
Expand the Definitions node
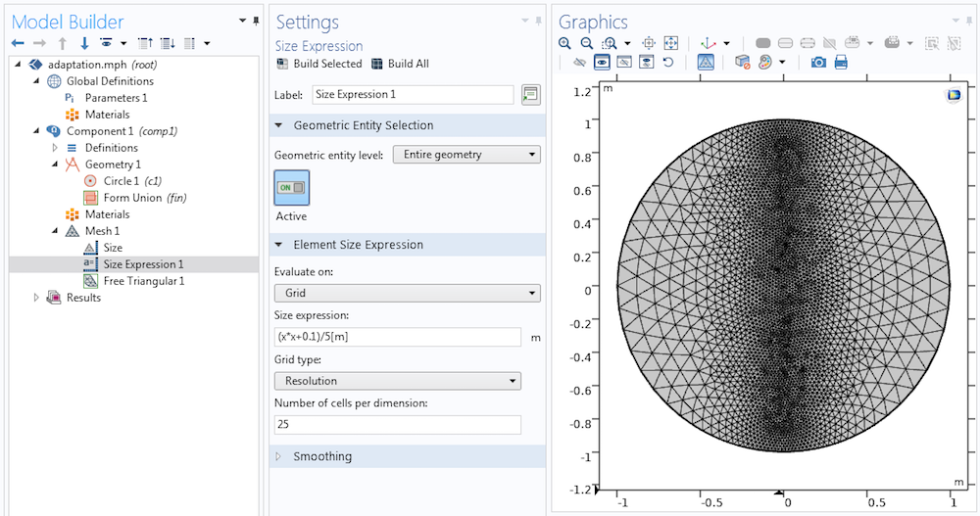click(x=55, y=148)
